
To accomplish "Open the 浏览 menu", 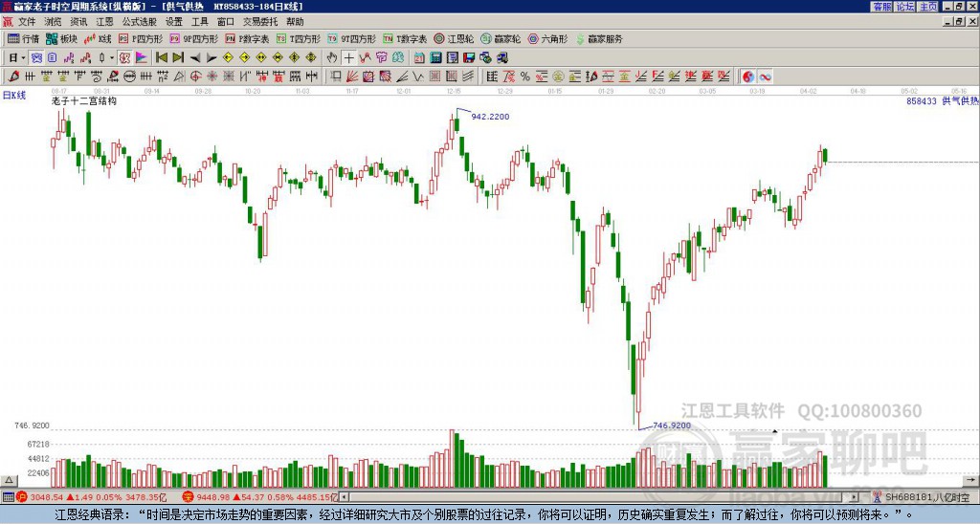I will click(x=53, y=22).
